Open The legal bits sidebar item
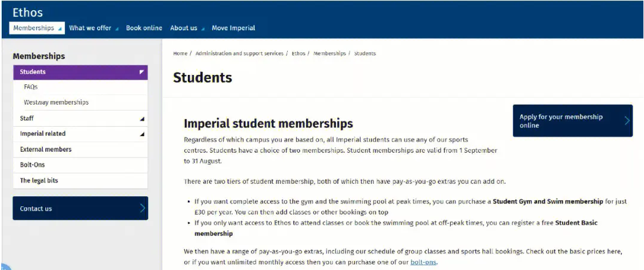This screenshot has height=270, width=644. point(39,180)
